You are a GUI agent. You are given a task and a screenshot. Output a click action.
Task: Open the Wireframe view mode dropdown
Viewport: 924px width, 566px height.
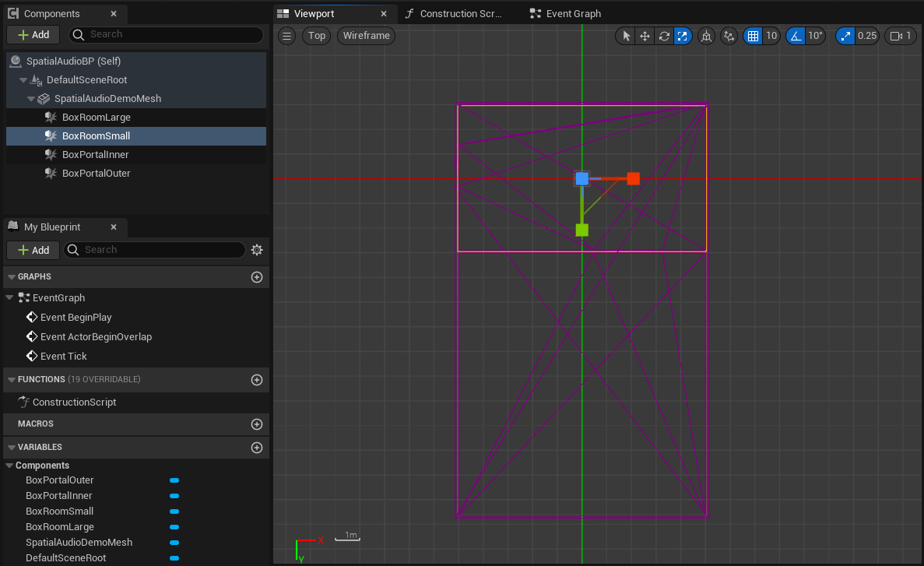pos(367,36)
